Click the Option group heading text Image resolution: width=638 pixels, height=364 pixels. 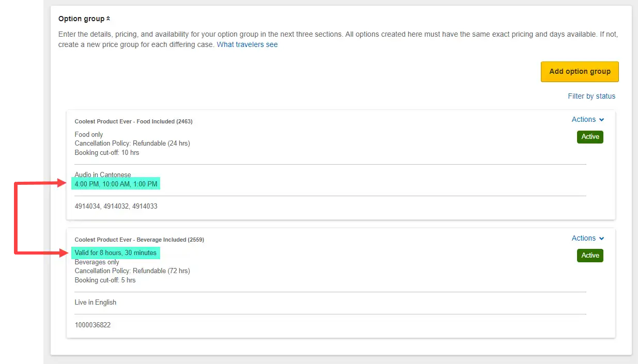tap(81, 19)
